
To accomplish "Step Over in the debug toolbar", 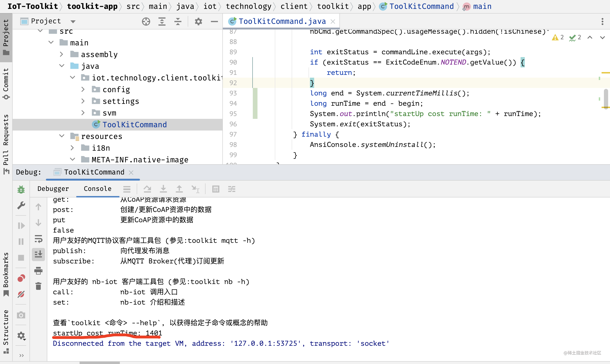I will coord(147,189).
